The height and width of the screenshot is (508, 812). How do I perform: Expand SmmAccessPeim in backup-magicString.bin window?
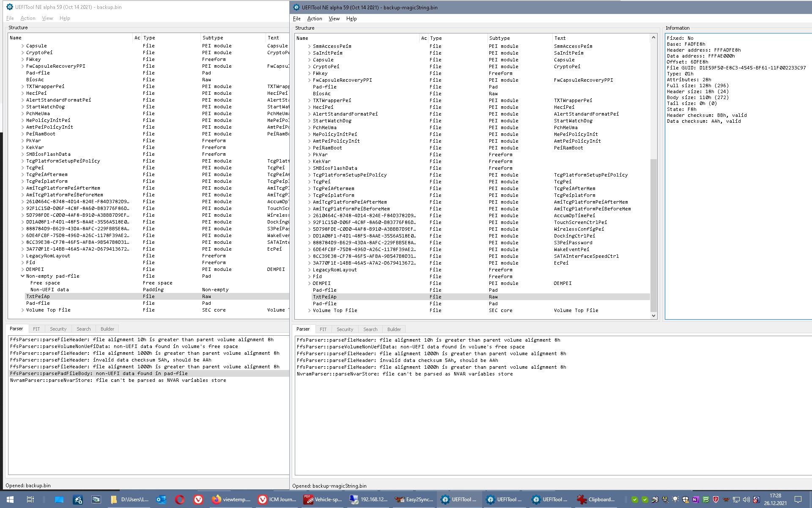(x=309, y=46)
